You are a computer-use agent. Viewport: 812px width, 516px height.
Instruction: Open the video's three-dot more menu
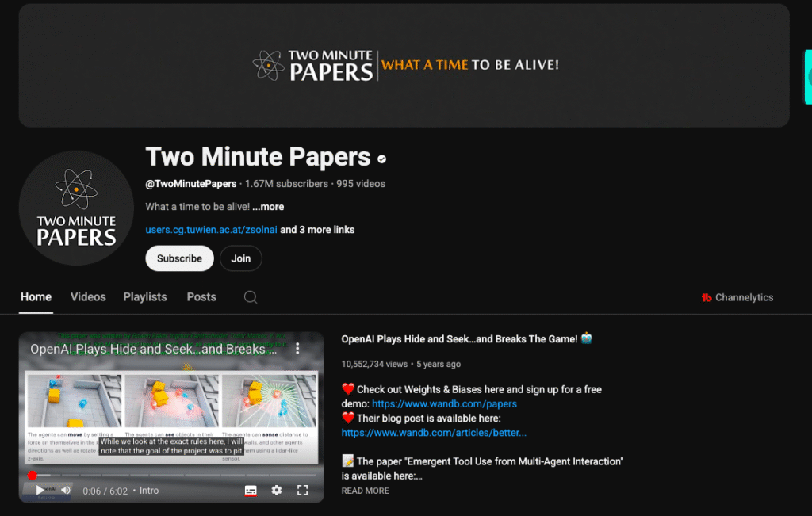click(297, 349)
